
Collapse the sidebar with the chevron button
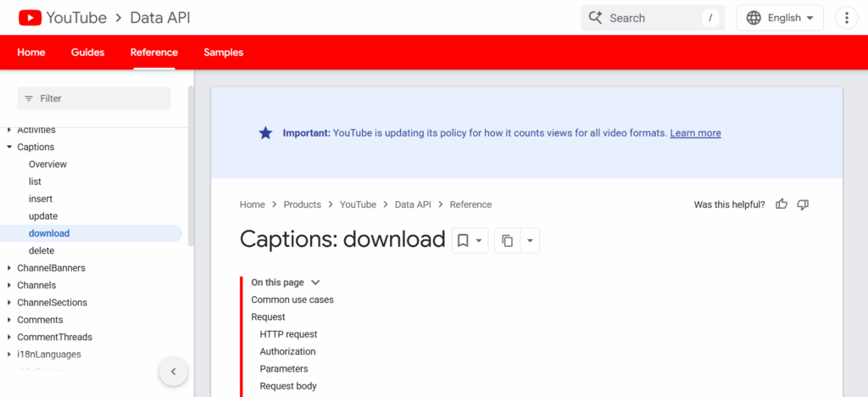(x=173, y=372)
